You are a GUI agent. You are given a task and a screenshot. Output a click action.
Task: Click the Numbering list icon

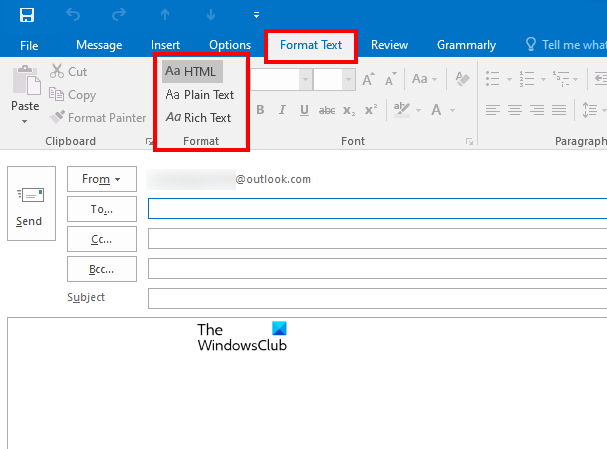click(527, 79)
